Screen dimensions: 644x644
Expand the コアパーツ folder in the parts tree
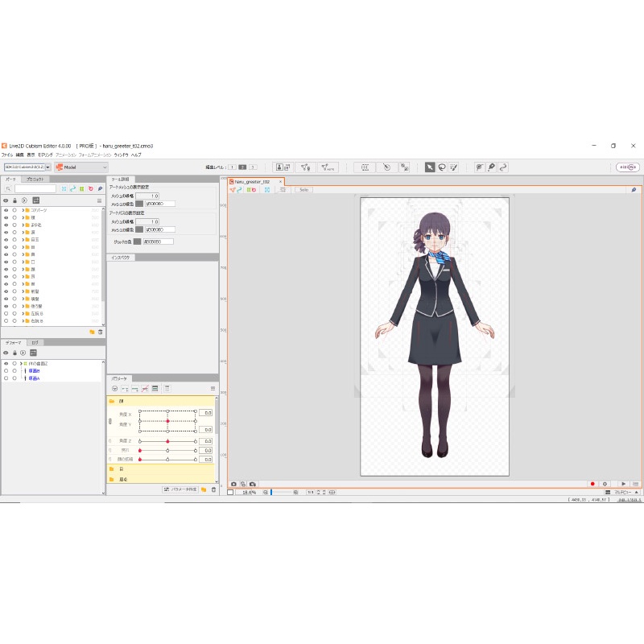[x=22, y=209]
